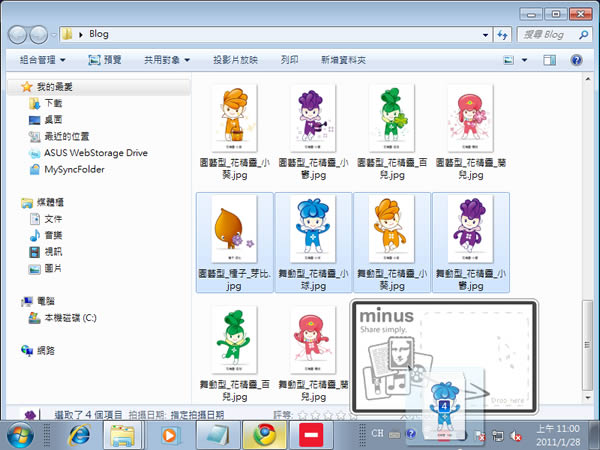Viewport: 600px width, 450px height.
Task: Click 列印 in the toolbar
Action: [x=290, y=60]
